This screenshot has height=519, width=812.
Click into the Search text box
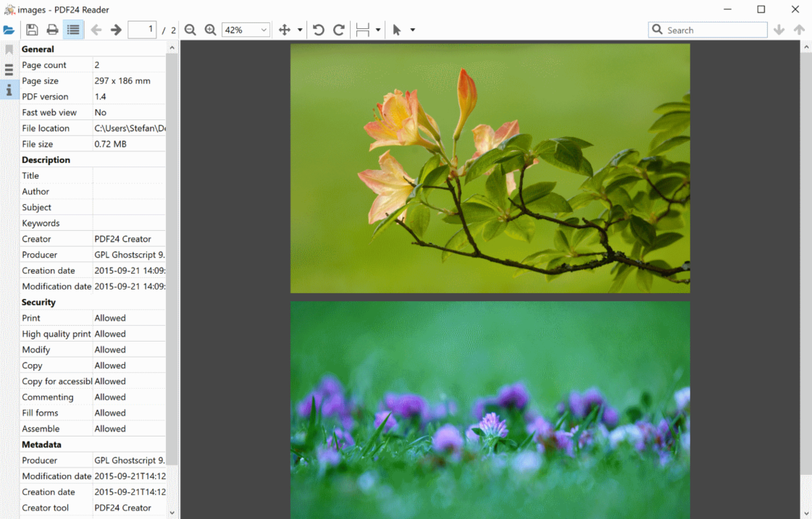[713, 30]
